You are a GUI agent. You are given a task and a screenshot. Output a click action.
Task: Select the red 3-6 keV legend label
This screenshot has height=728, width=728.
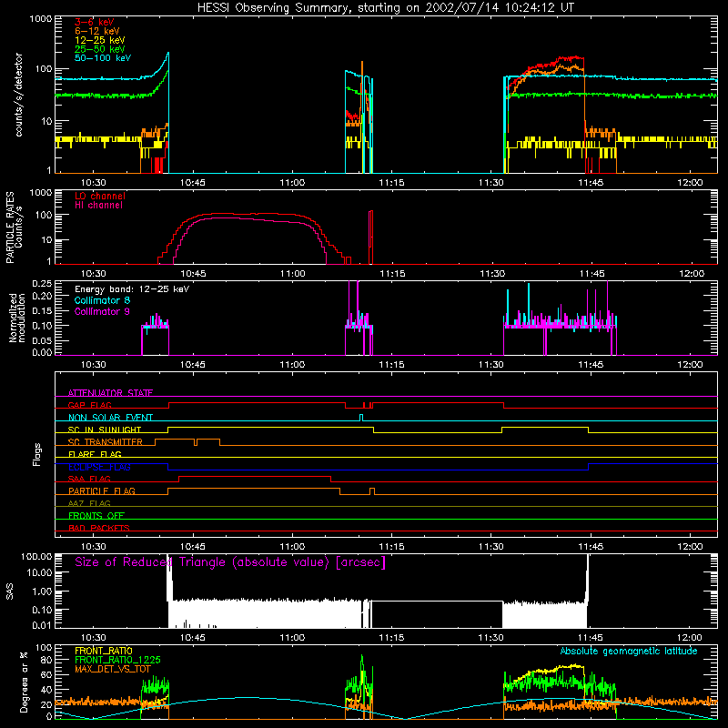(95, 22)
